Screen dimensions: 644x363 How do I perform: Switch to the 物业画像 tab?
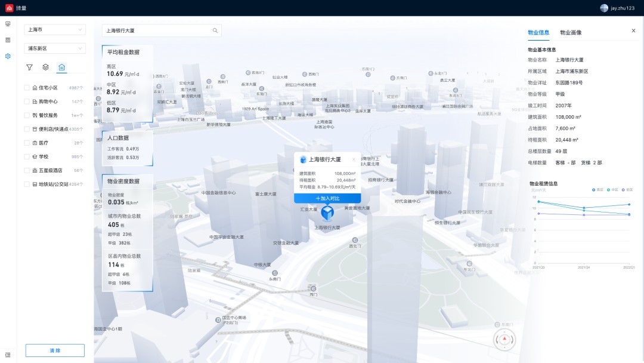click(x=571, y=32)
